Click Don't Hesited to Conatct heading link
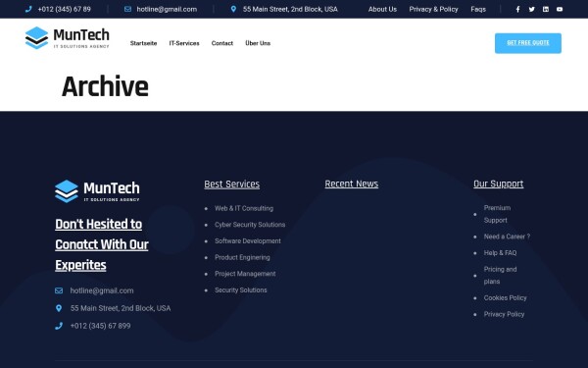Screen dimensions: 588x368 [102, 244]
